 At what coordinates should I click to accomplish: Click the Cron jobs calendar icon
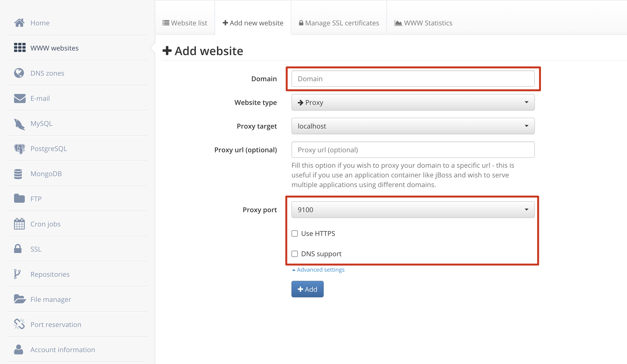coord(19,224)
